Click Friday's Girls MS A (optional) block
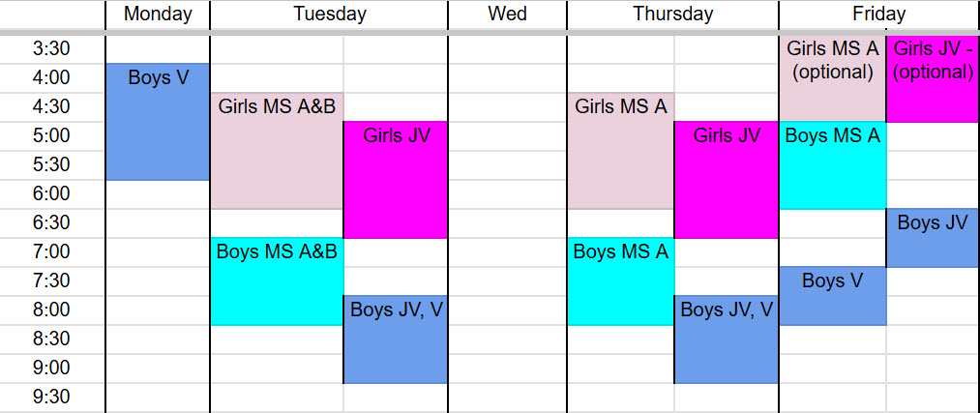 coord(832,78)
